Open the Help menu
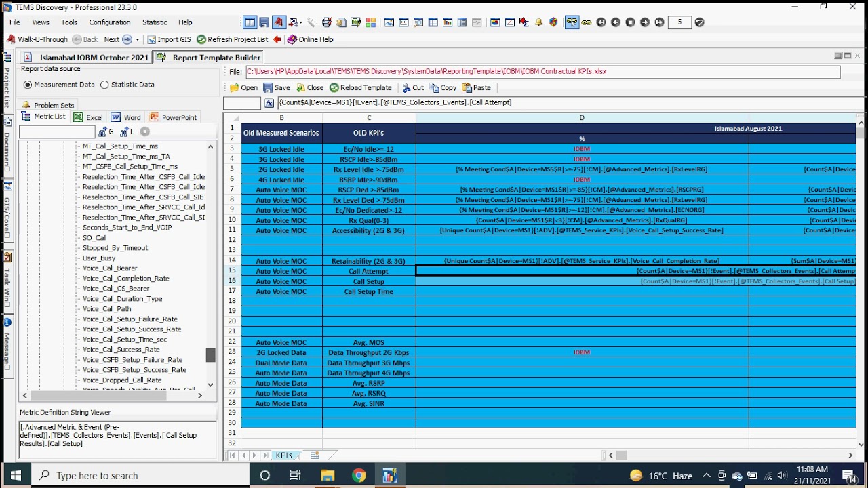The height and width of the screenshot is (488, 868). pyautogui.click(x=185, y=22)
